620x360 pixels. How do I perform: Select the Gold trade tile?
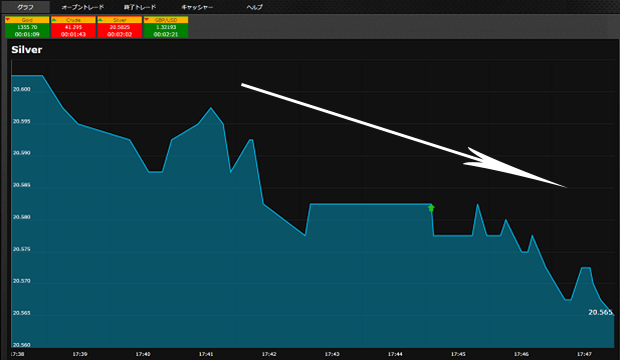point(27,27)
